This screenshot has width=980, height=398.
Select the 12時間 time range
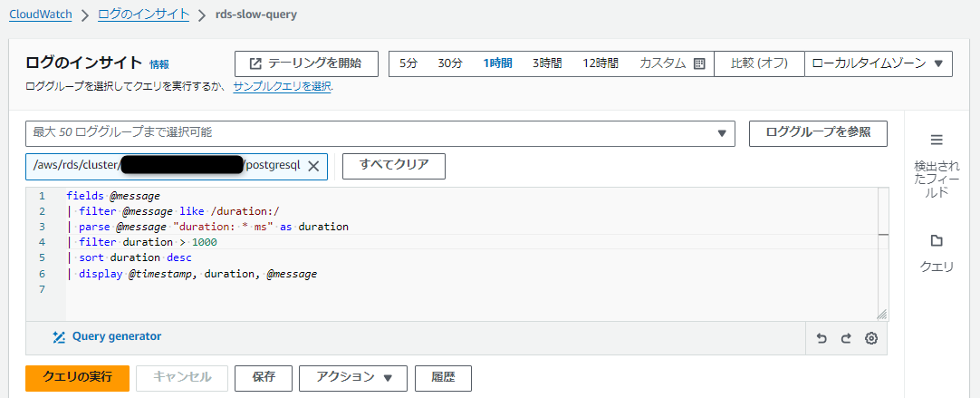[600, 63]
